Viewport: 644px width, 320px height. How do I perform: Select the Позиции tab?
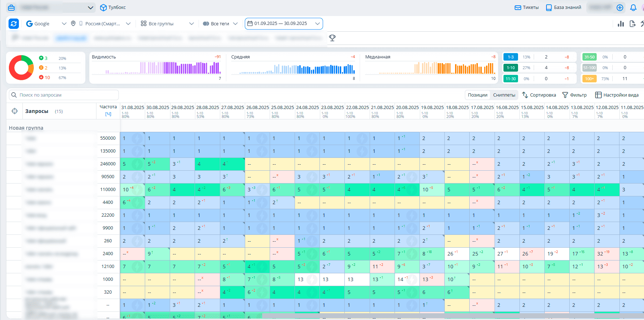click(477, 95)
